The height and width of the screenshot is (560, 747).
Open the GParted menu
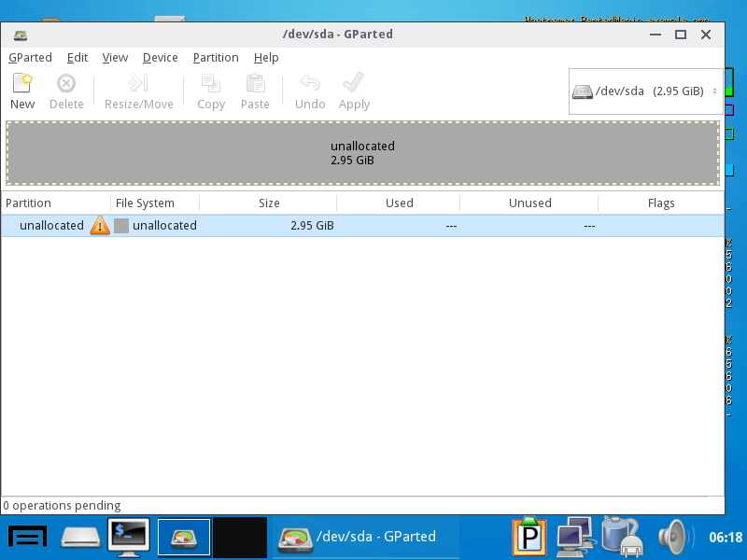tap(31, 57)
